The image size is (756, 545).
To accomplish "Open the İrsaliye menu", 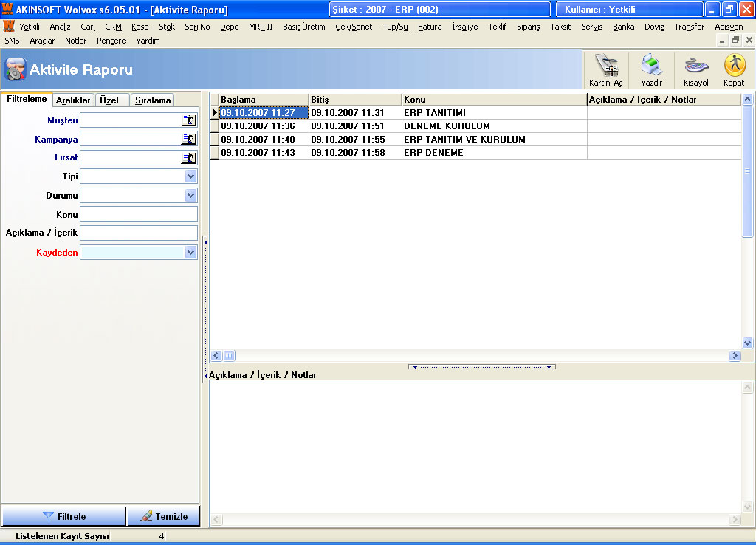I will point(465,27).
